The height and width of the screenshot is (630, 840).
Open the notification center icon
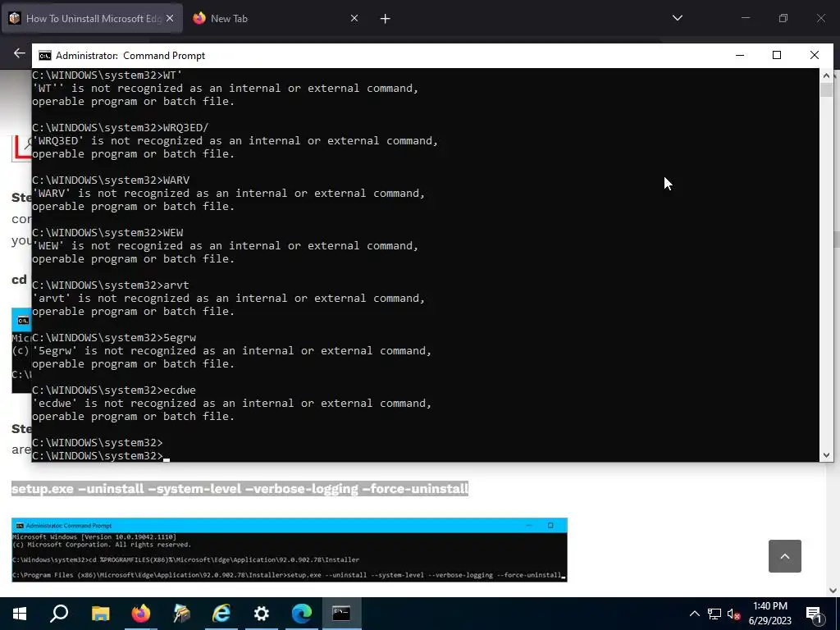tap(814, 614)
